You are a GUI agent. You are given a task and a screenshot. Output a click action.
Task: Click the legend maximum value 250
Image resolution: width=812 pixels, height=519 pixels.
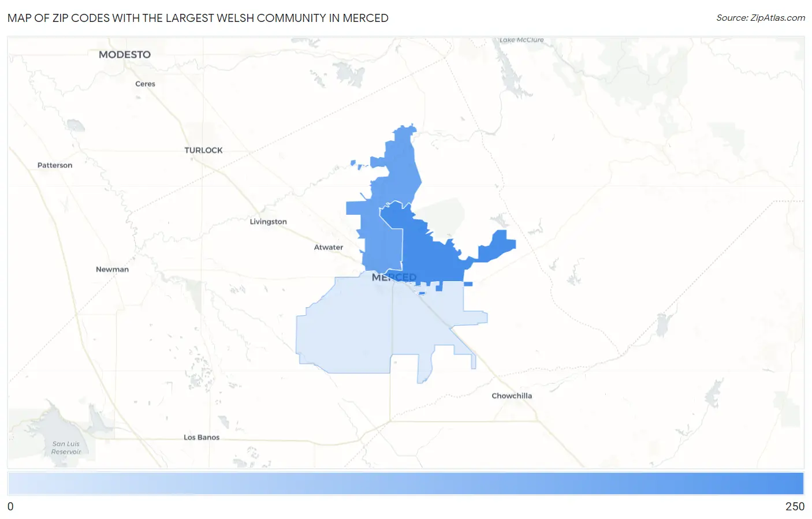[795, 506]
